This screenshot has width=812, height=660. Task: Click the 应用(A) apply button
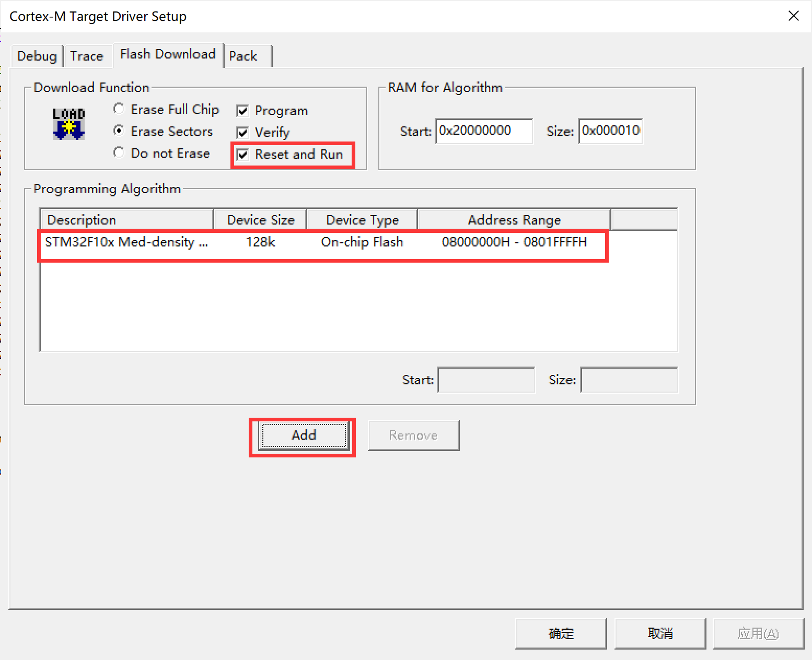[758, 633]
